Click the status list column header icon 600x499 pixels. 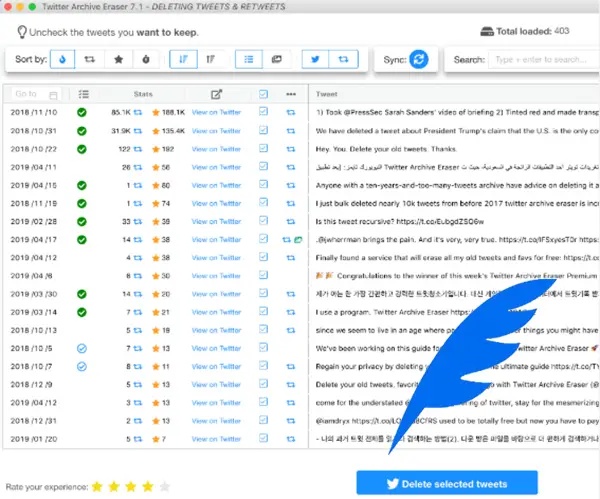pyautogui.click(x=83, y=94)
